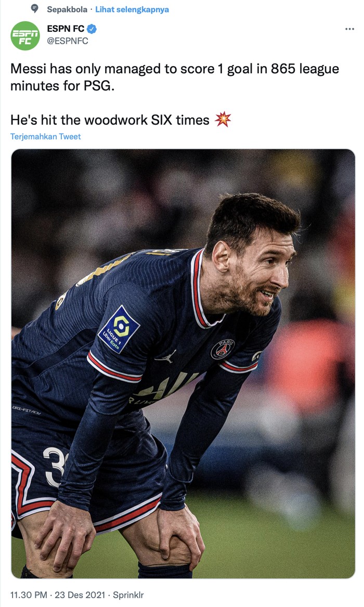Click the Ligue 1 sleeve patch in photo
The height and width of the screenshot is (607, 364).
coord(119,329)
